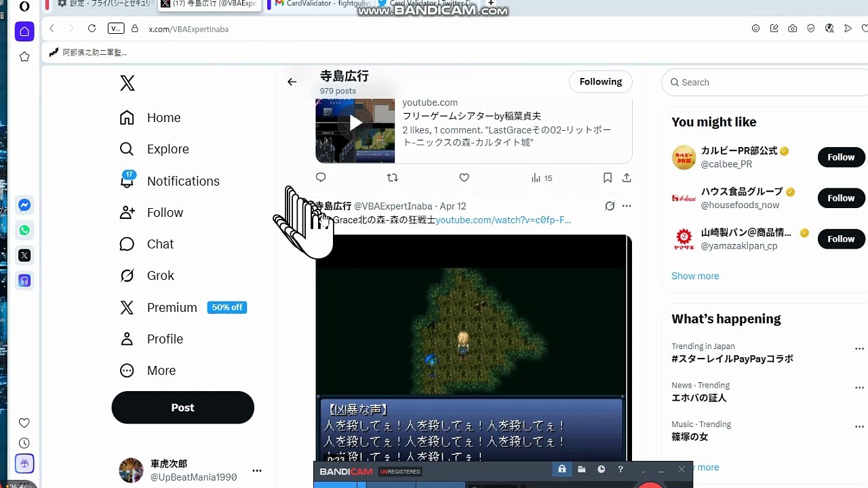Click @VBAExpertInaba handle in post
This screenshot has width=868, height=488.
pyautogui.click(x=393, y=206)
